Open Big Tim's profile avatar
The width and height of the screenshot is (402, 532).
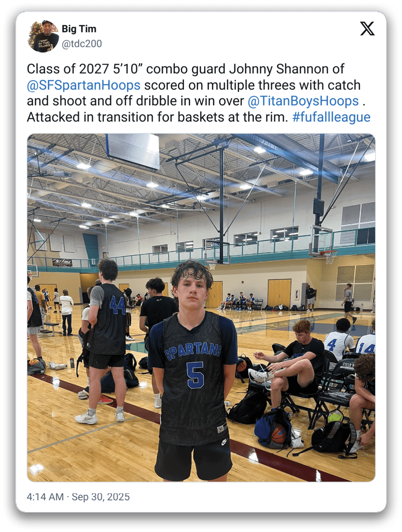[43, 36]
